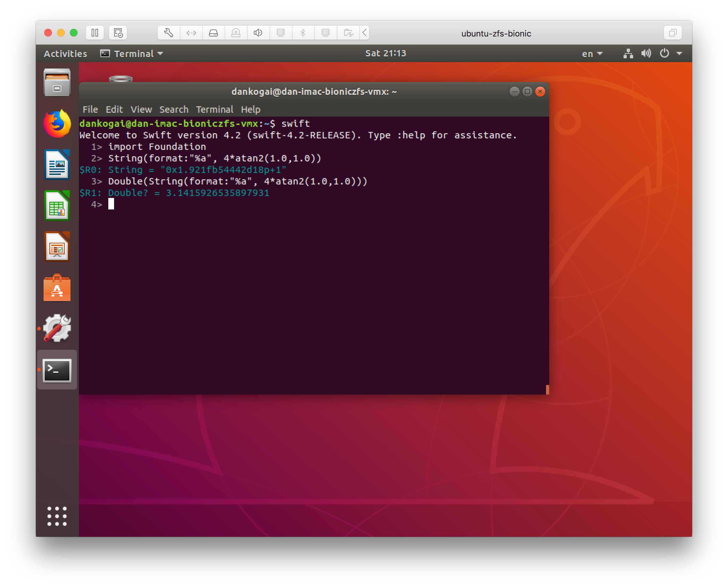Open the Search menu in Terminal
This screenshot has height=588, width=728.
point(174,110)
